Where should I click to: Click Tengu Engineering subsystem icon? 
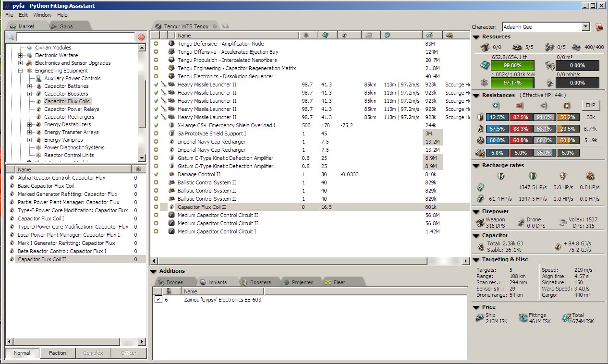(171, 68)
